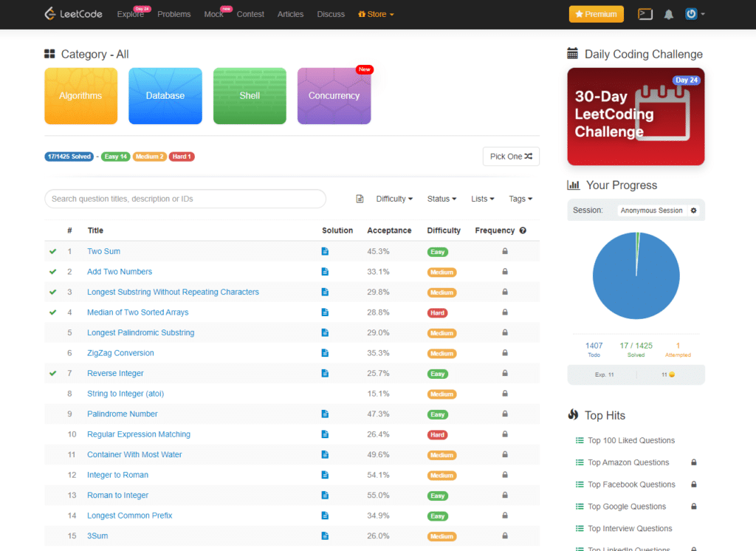Click the Frequency help question mark
The image size is (756, 551).
pos(523,230)
